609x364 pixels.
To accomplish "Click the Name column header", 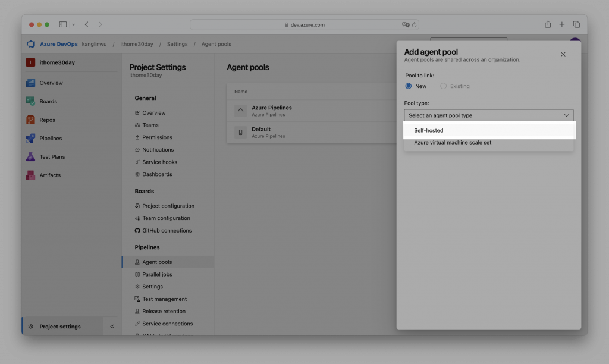I will click(x=241, y=92).
